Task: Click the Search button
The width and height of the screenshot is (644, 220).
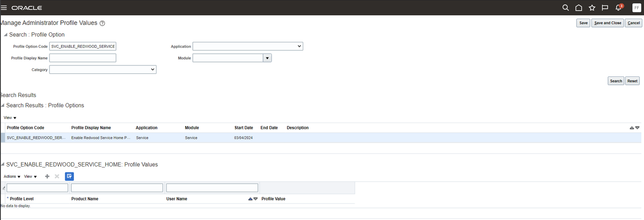Action: [x=616, y=81]
